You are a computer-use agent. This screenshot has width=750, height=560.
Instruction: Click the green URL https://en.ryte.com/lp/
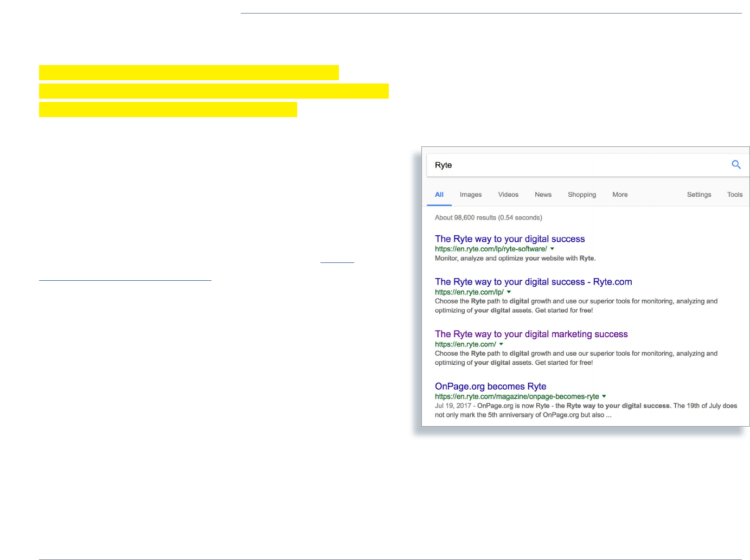click(469, 292)
